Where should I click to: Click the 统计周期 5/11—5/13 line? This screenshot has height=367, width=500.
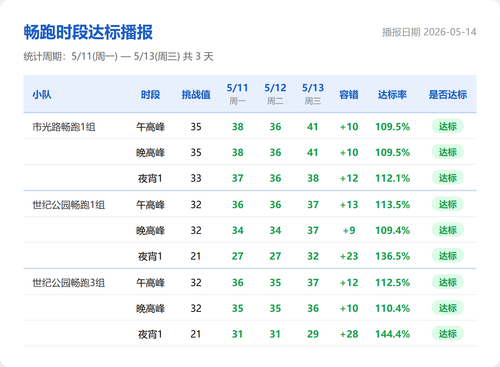pos(118,56)
